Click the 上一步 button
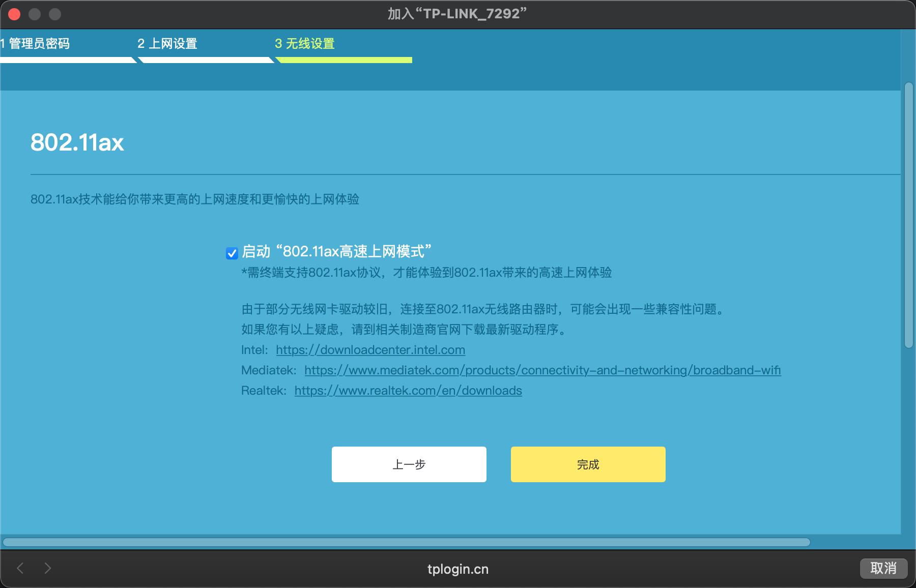Image resolution: width=916 pixels, height=588 pixels. [x=409, y=464]
